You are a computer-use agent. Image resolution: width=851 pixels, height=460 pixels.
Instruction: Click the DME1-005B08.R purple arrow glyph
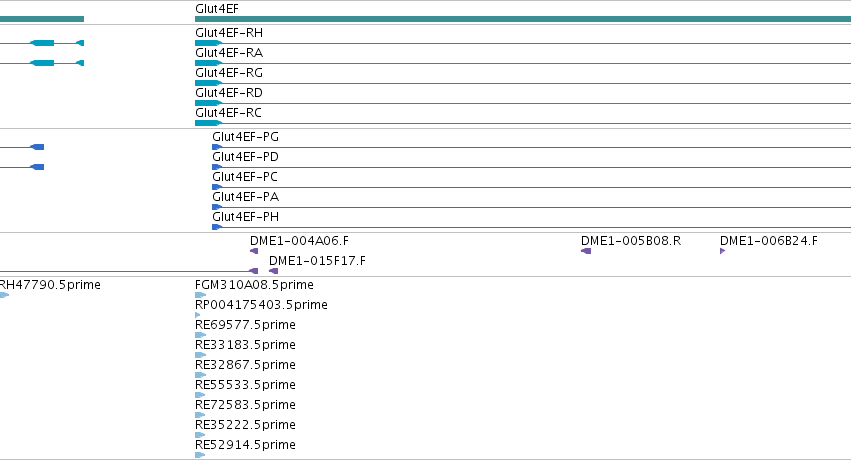[586, 251]
